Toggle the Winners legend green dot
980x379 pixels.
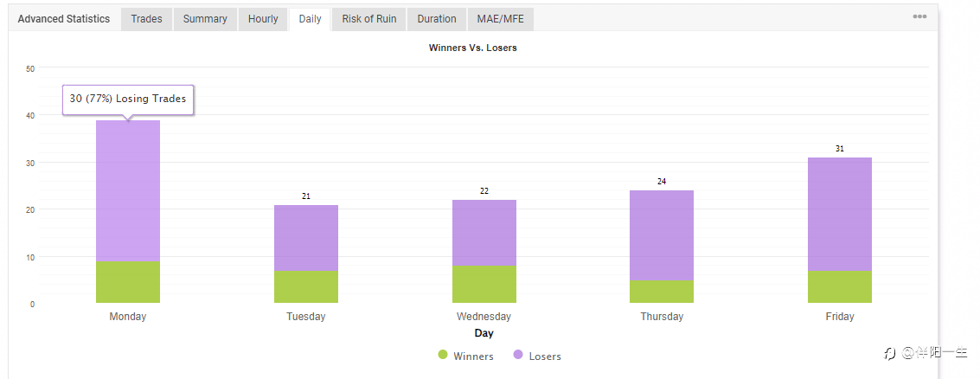pos(443,355)
